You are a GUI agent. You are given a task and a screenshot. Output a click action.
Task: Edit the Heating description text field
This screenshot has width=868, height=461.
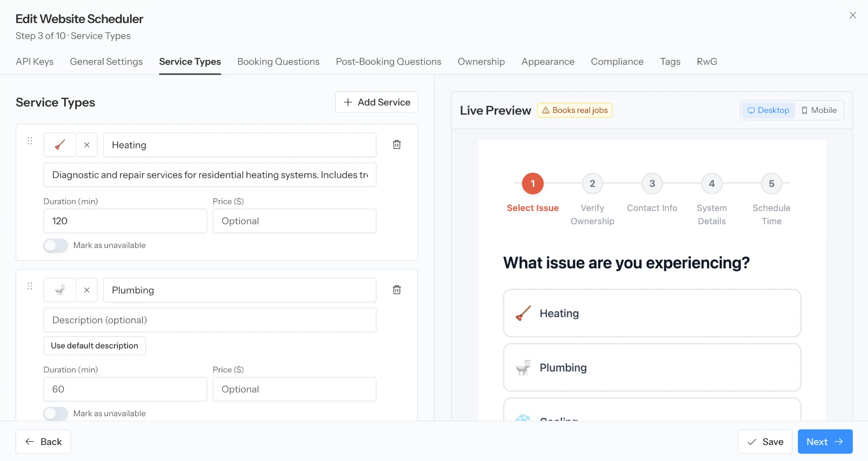pos(210,175)
